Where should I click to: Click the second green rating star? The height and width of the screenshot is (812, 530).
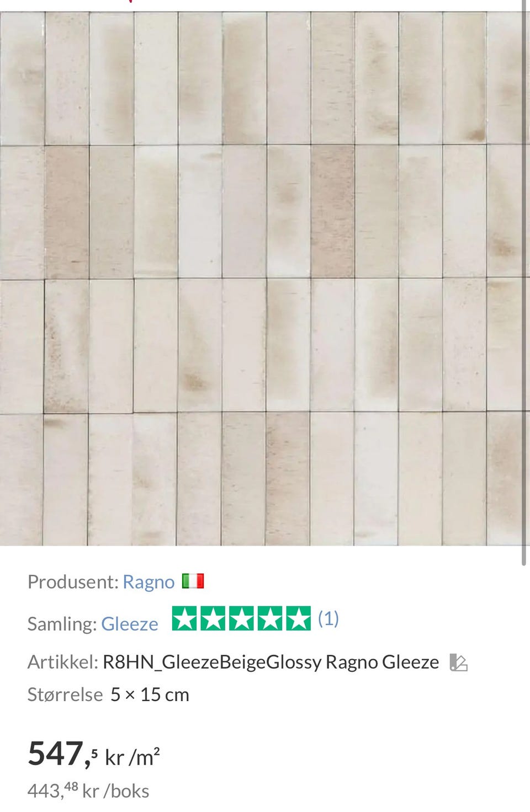(213, 618)
